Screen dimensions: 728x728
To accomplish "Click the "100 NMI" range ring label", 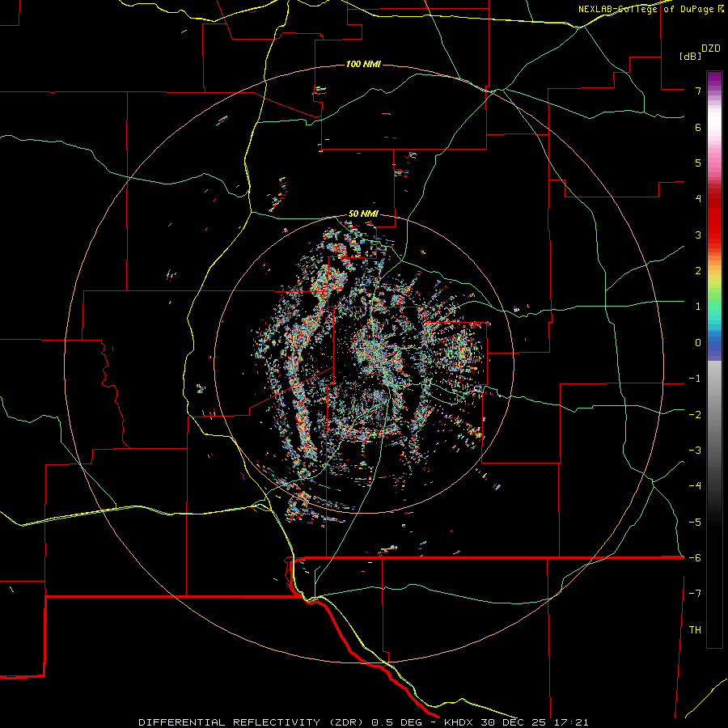I will [363, 64].
